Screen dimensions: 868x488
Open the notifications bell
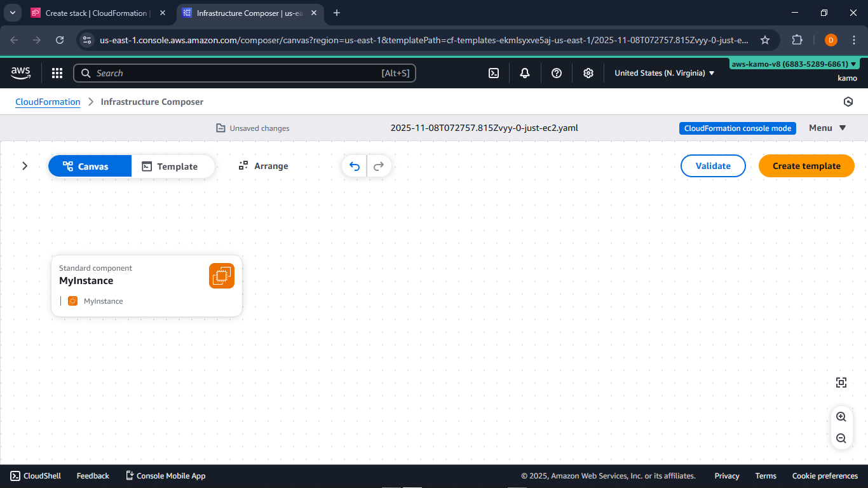click(x=525, y=73)
